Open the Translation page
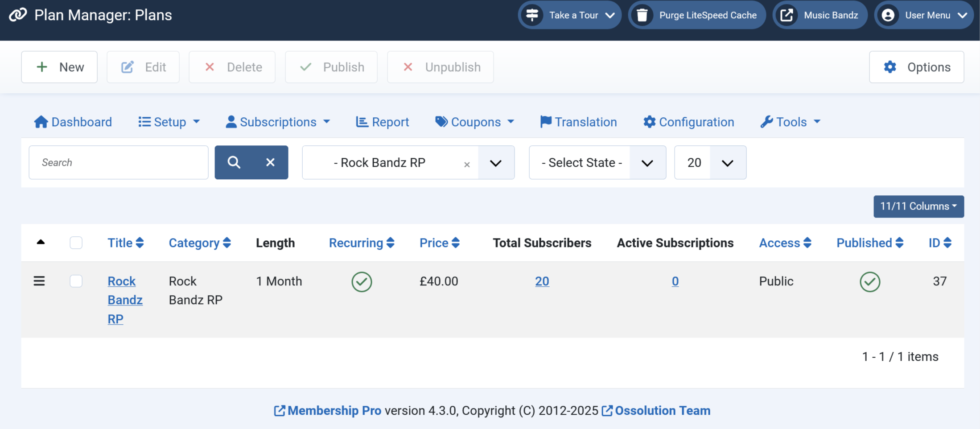Image resolution: width=980 pixels, height=429 pixels. click(x=578, y=122)
